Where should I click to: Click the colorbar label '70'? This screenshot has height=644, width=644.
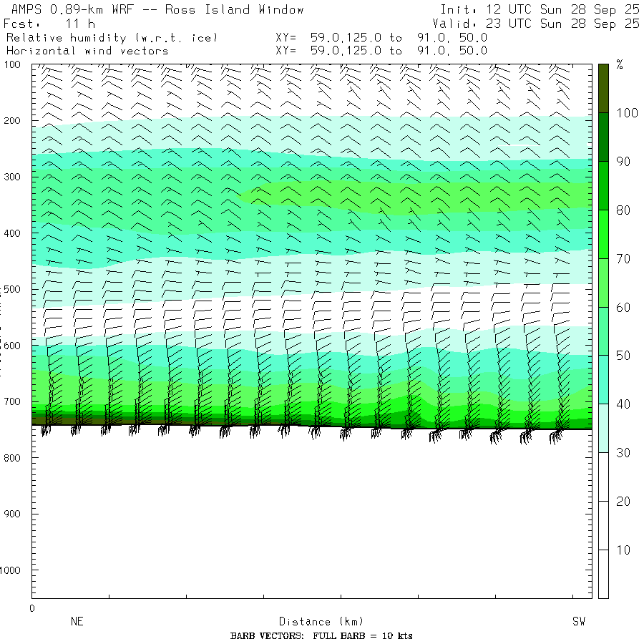623,259
